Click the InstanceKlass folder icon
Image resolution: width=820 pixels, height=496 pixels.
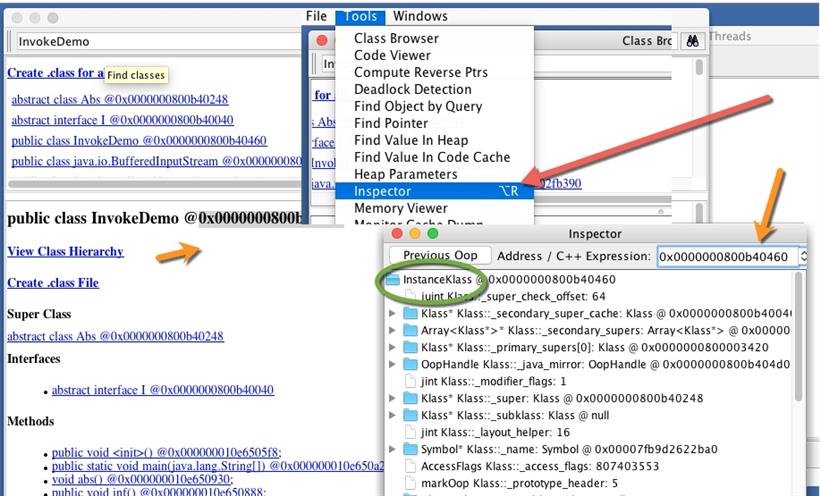point(393,279)
